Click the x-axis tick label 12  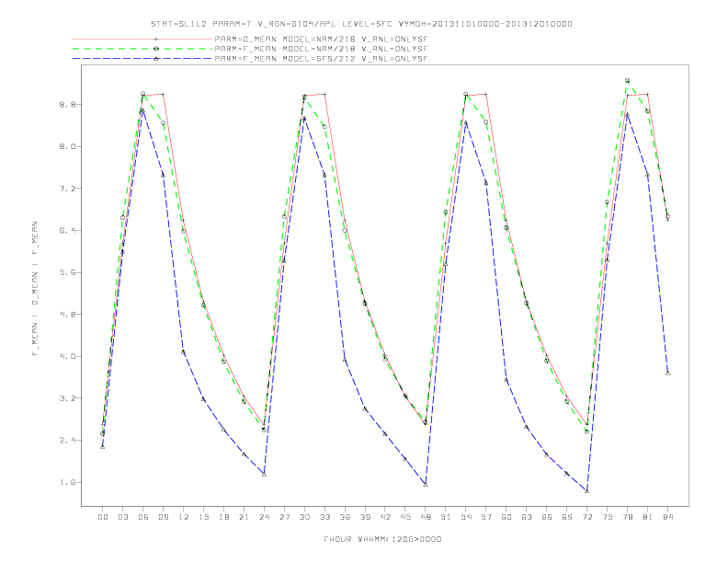(184, 517)
